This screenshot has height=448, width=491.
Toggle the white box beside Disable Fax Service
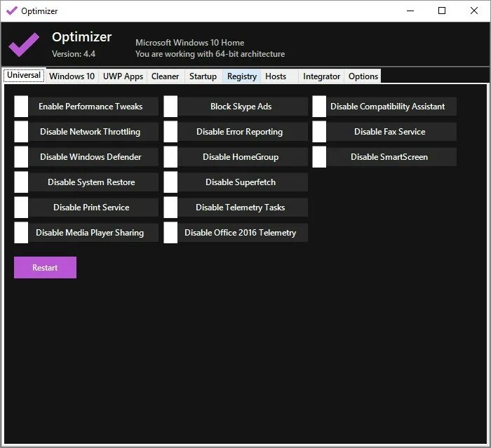pyautogui.click(x=319, y=132)
